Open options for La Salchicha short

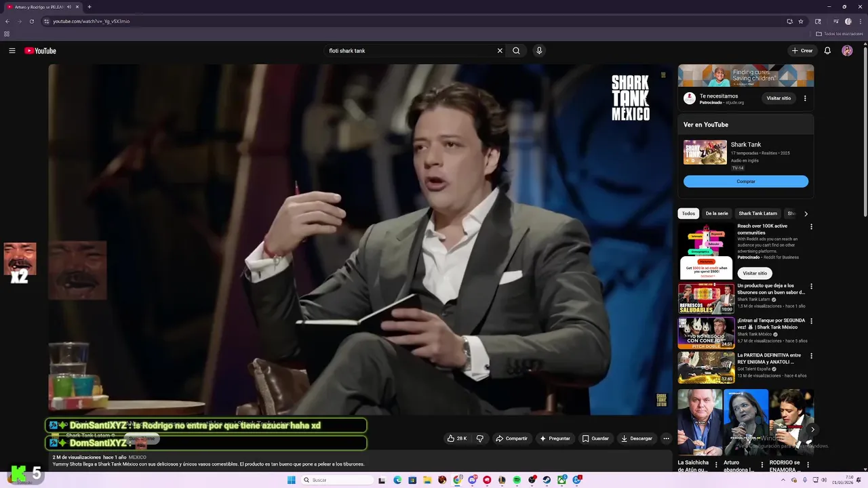click(x=716, y=465)
